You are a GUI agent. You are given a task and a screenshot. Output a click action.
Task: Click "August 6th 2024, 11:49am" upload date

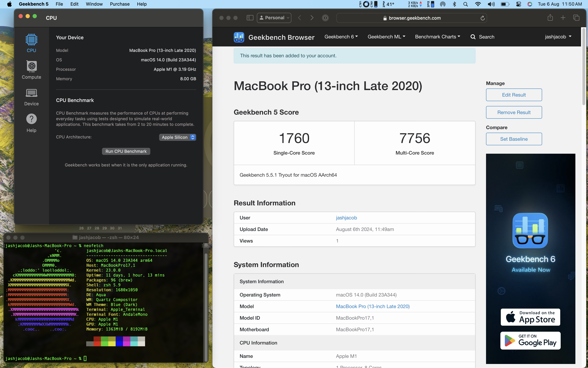tap(365, 229)
